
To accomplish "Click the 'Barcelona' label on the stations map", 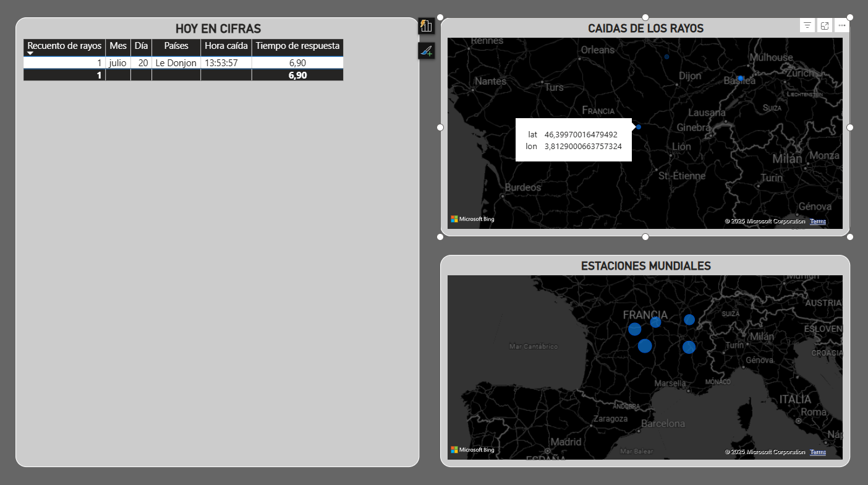I will click(x=663, y=424).
